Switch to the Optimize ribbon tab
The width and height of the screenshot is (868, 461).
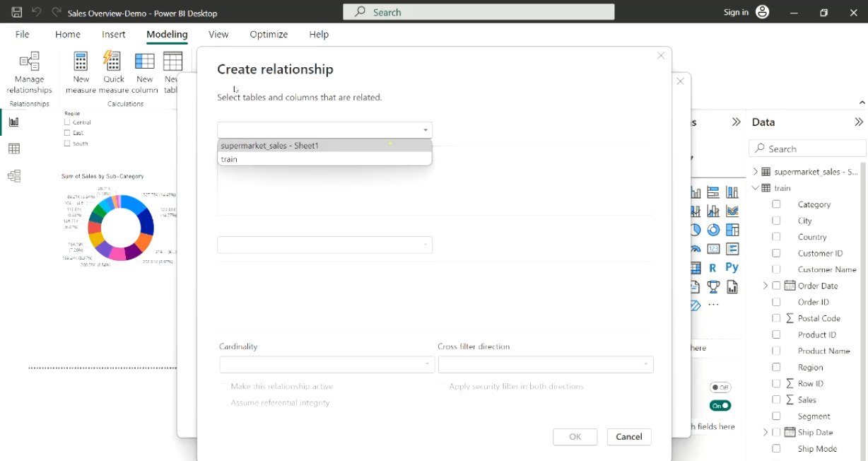(269, 34)
